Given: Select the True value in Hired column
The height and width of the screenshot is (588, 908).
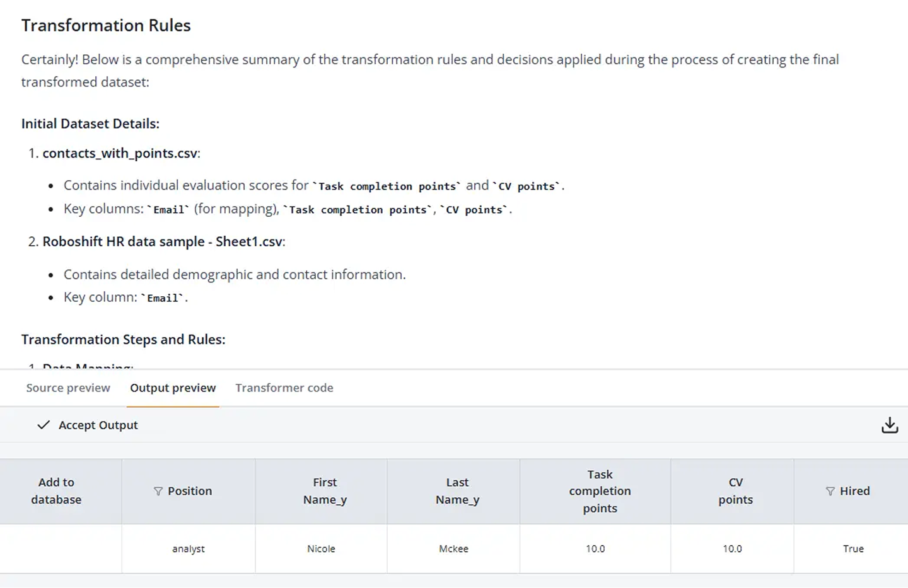Looking at the screenshot, I should [853, 549].
